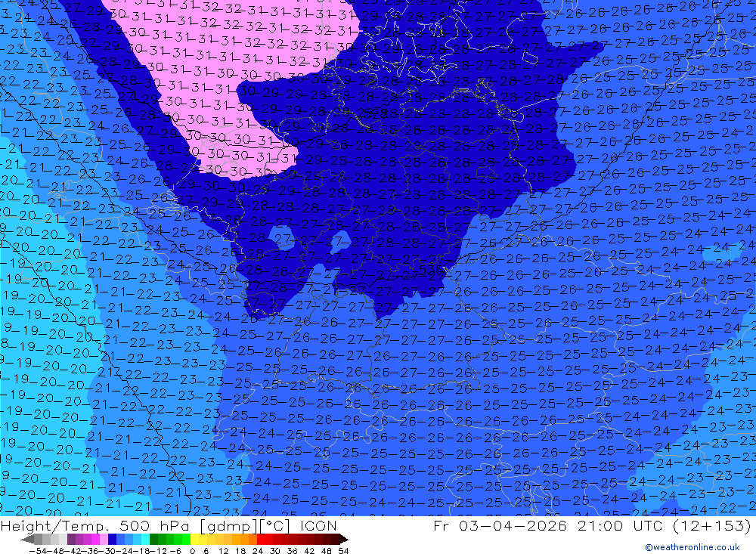
Task: Click the "12" legend scale label
Action: 223,551
